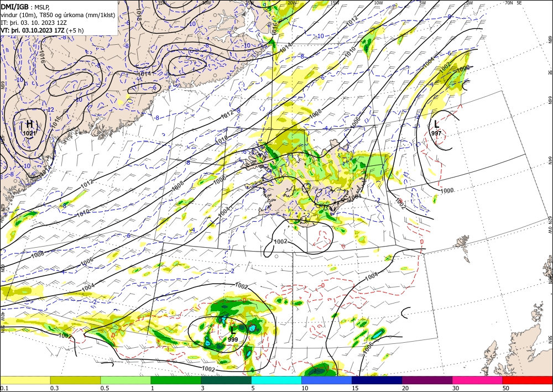
Task: Click the olive 0.3–0.5 precipitation legend swatch
Action: pos(75,380)
